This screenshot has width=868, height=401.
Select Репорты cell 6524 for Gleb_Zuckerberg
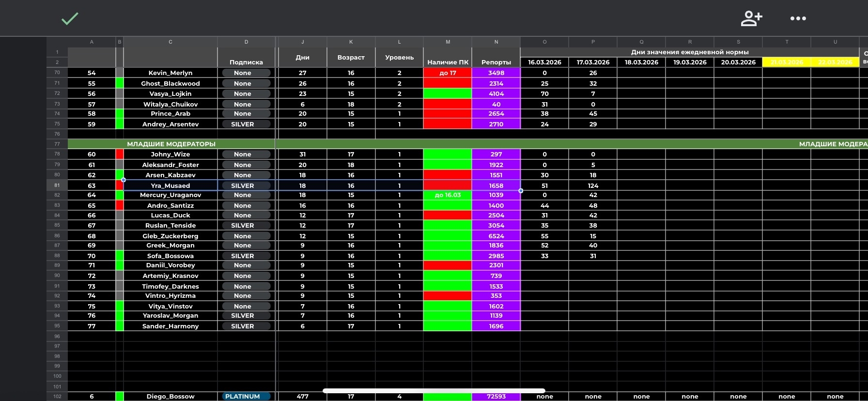click(x=496, y=236)
